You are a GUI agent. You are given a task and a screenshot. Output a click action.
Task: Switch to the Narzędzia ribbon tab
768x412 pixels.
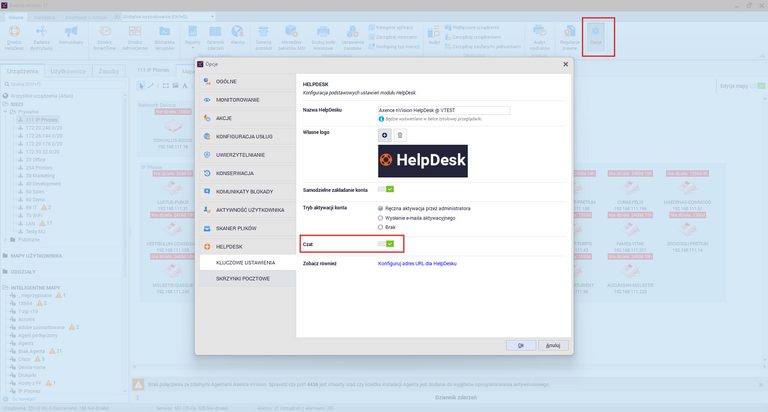(45, 17)
